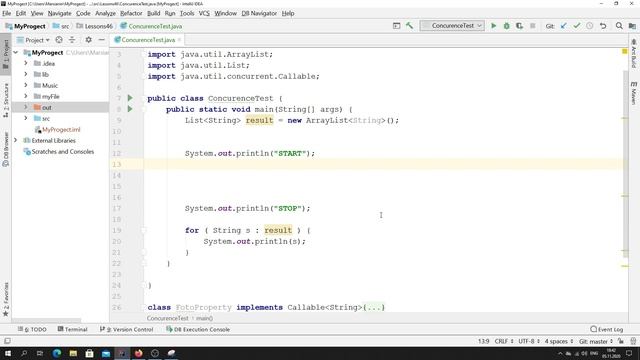The width and height of the screenshot is (640, 360).
Task: Open the DB Navigator menu
Action: coord(259,13)
